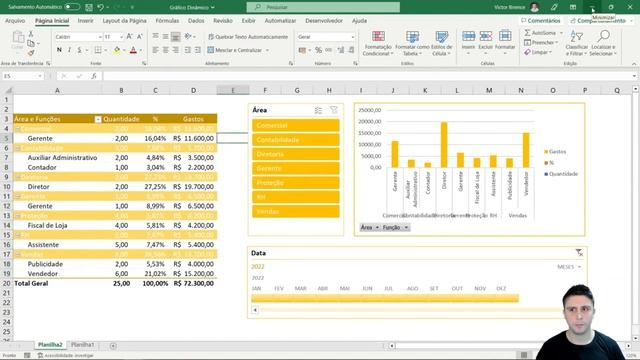
Task: Switch to the Dados tab
Action: [196, 20]
